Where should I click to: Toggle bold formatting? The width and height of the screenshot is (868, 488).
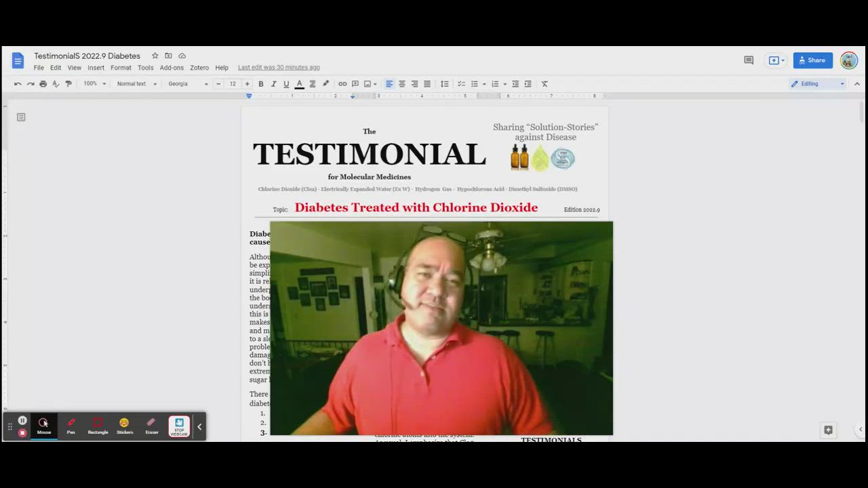tap(261, 84)
